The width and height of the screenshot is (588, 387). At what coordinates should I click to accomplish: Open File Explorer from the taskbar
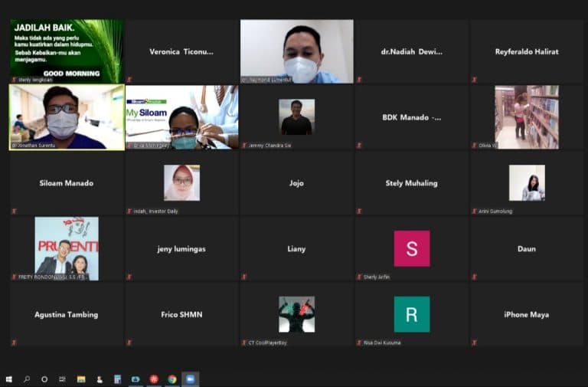[81, 379]
